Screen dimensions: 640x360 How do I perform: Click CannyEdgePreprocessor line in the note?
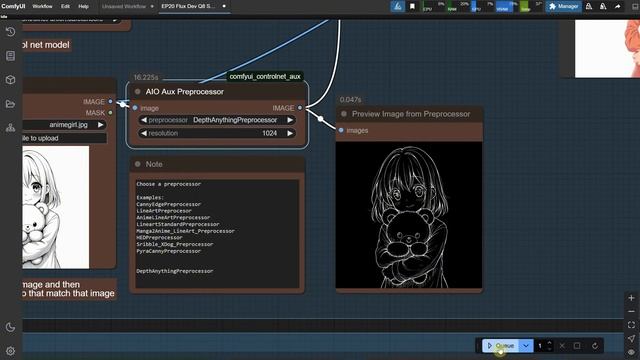pyautogui.click(x=169, y=204)
